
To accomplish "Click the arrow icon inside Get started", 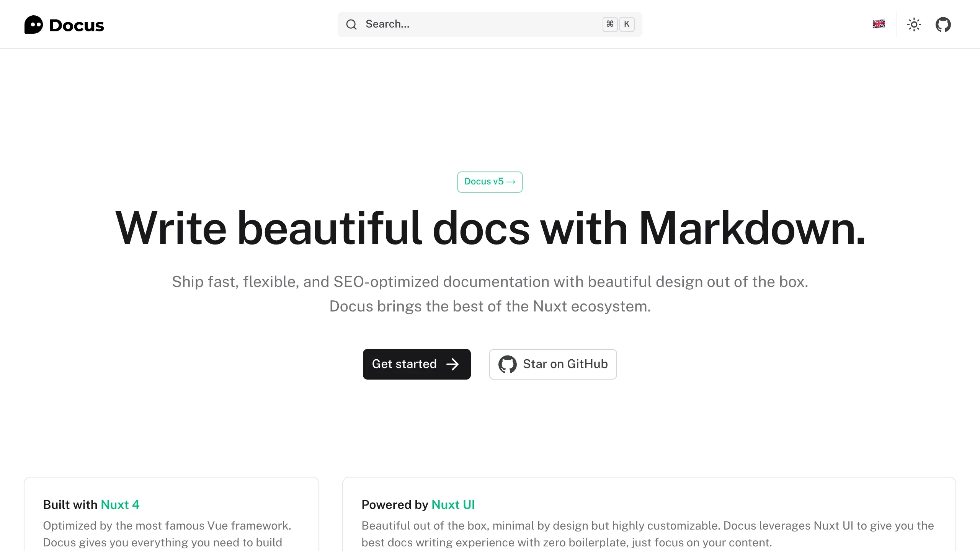I will [x=453, y=364].
